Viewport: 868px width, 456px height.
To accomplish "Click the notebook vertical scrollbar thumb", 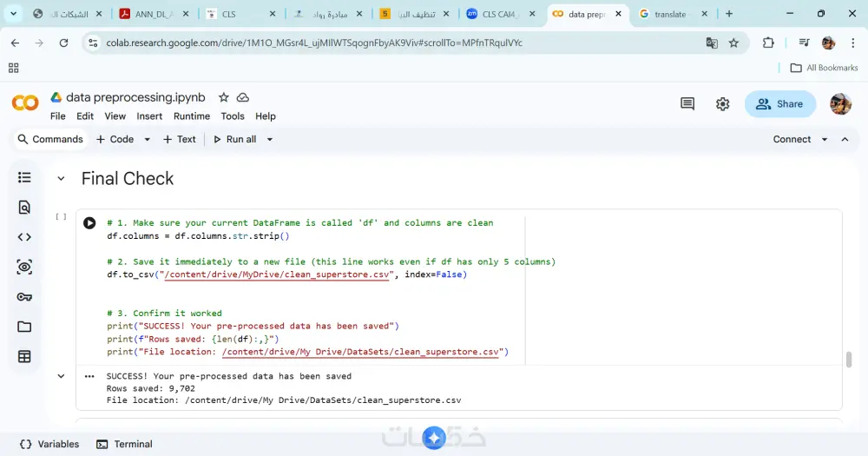I will point(849,360).
